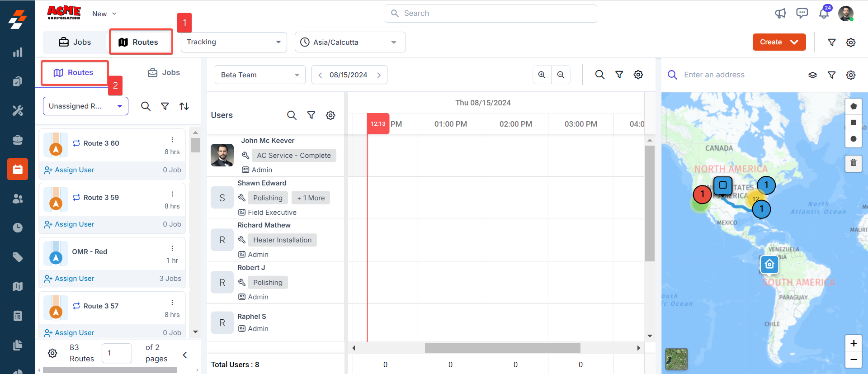Screen dimensions: 868x374
Task: Switch to the Jobs sub-tab in side panel
Action: (x=164, y=72)
